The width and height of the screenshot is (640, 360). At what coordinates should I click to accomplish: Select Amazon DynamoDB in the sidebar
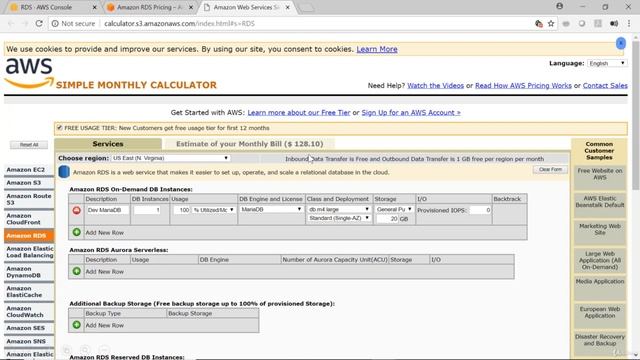coord(29,272)
